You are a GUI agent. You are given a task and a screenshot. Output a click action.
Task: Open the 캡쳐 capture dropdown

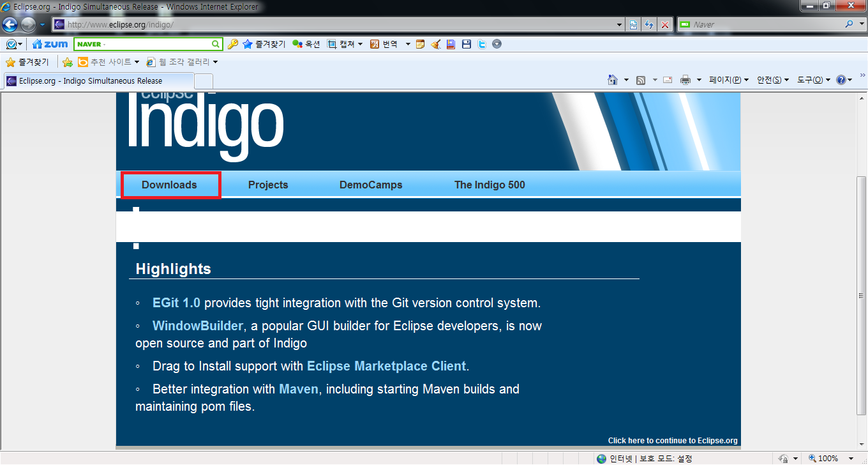pos(345,44)
